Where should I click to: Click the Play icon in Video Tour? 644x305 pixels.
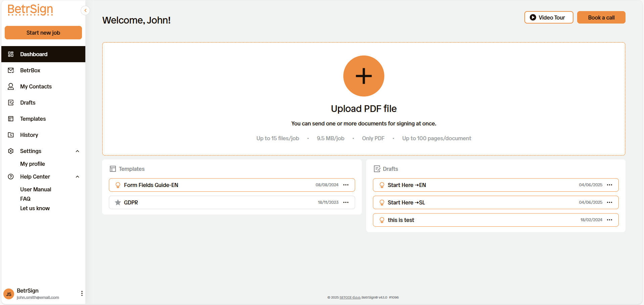[533, 17]
